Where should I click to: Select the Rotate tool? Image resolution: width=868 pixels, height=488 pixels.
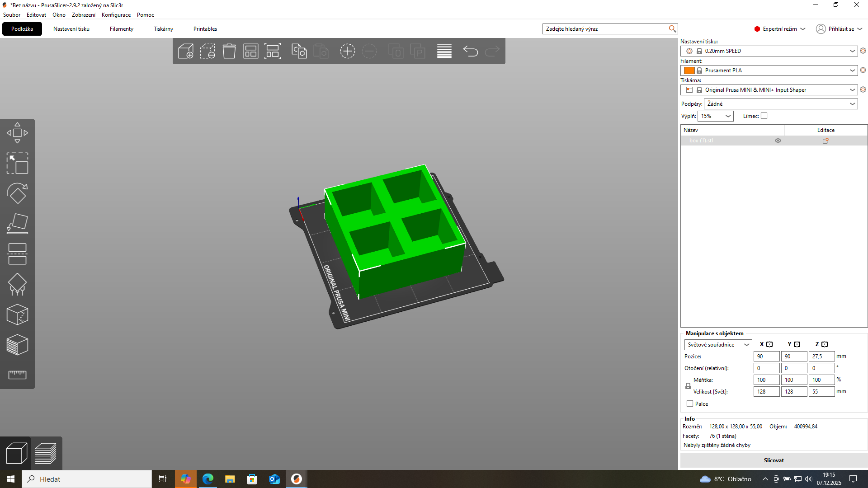(17, 193)
